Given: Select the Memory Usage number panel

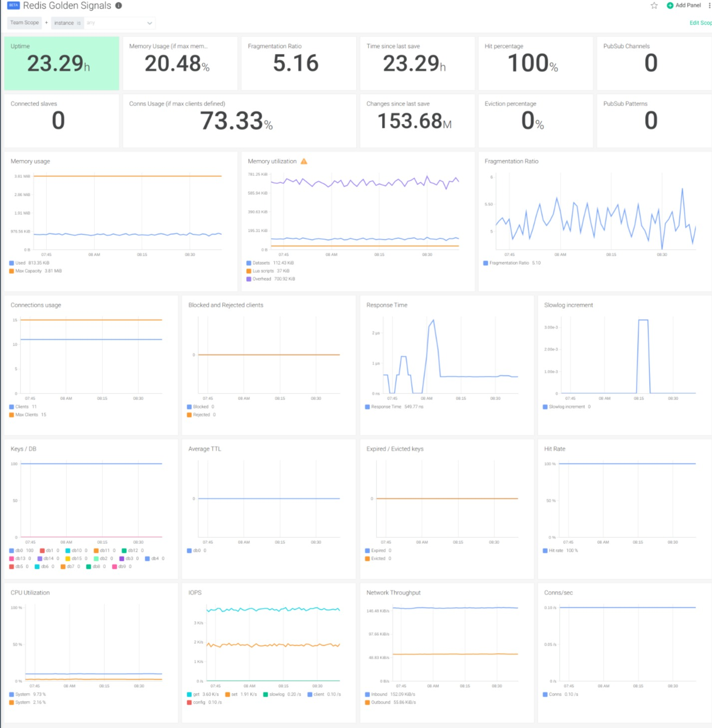Looking at the screenshot, I should (x=180, y=63).
